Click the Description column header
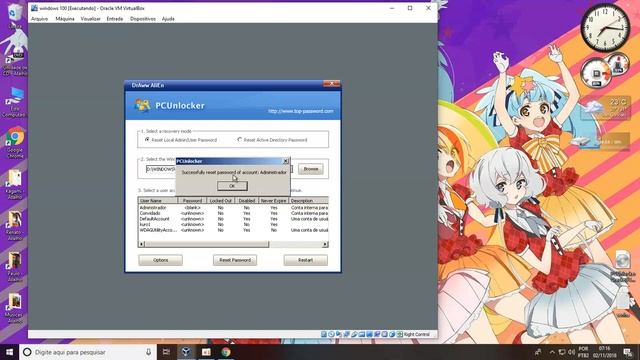 tap(308, 200)
